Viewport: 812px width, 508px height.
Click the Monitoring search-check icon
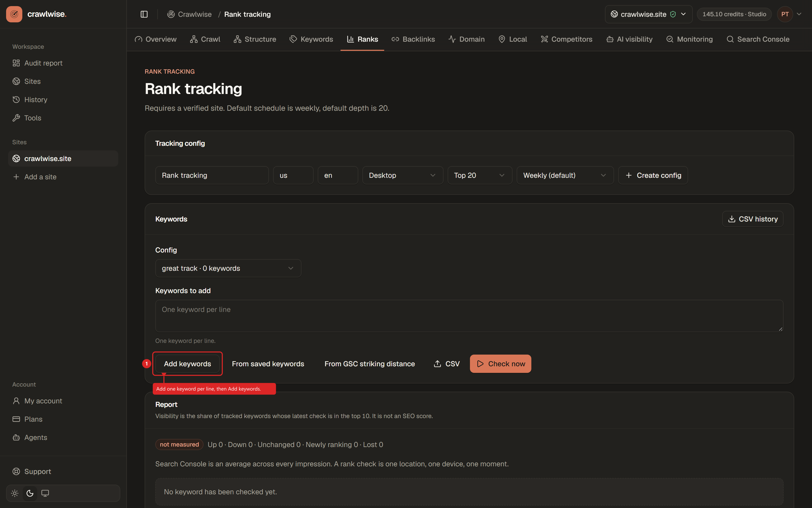(x=670, y=39)
